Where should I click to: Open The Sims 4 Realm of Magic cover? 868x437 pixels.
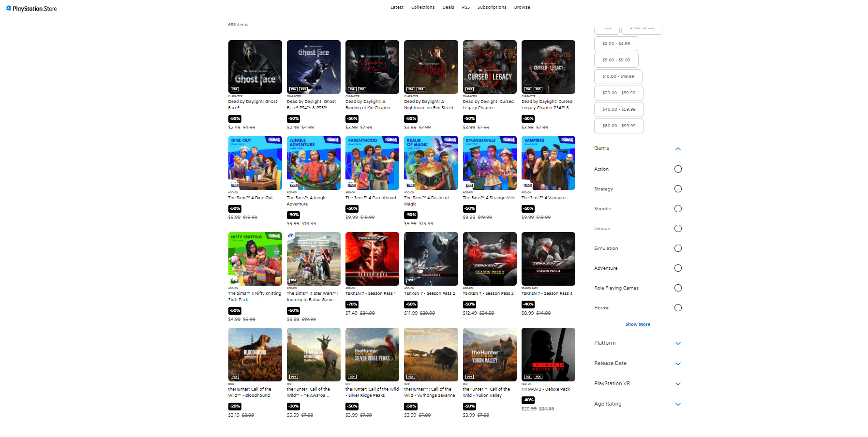[x=431, y=162]
